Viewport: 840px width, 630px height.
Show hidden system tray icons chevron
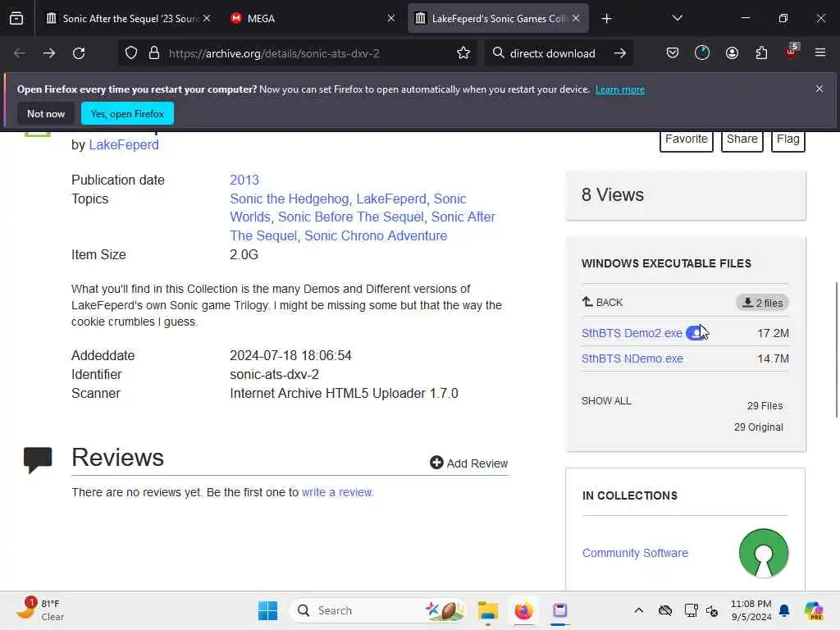click(x=638, y=610)
